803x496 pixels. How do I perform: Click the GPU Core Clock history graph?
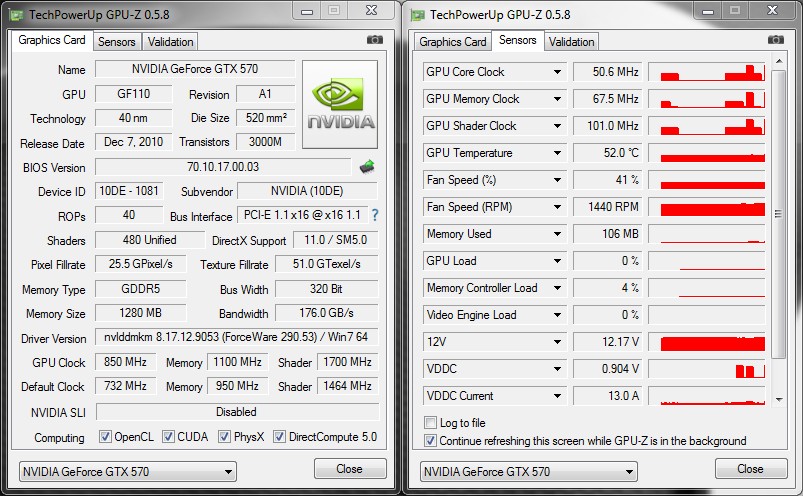click(x=707, y=72)
